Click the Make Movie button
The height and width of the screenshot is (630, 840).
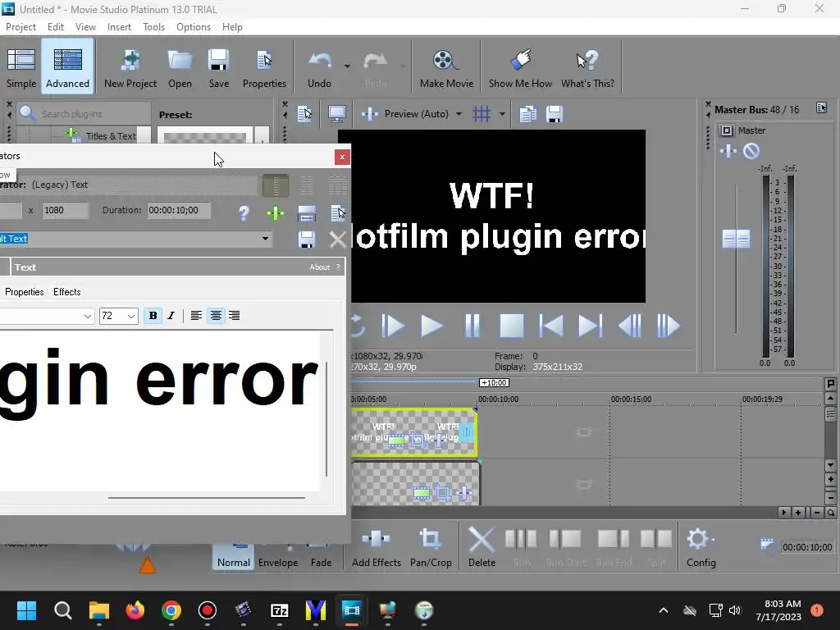pyautogui.click(x=446, y=67)
